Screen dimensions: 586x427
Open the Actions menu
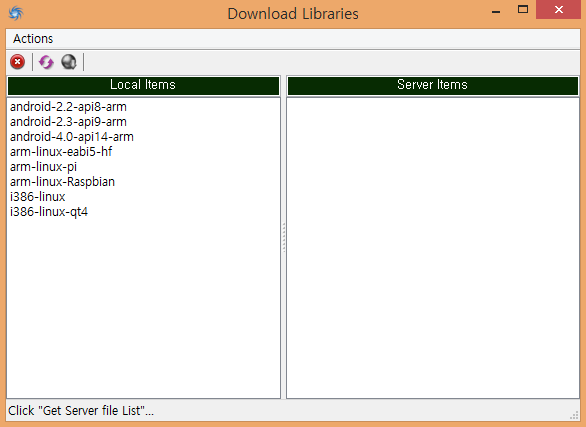[33, 38]
